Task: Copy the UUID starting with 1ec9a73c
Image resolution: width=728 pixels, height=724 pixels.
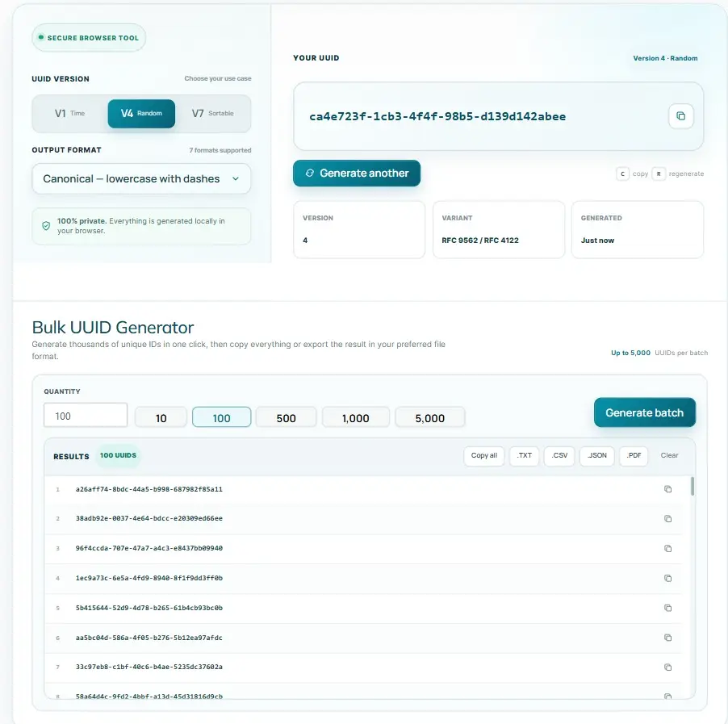Action: [667, 578]
